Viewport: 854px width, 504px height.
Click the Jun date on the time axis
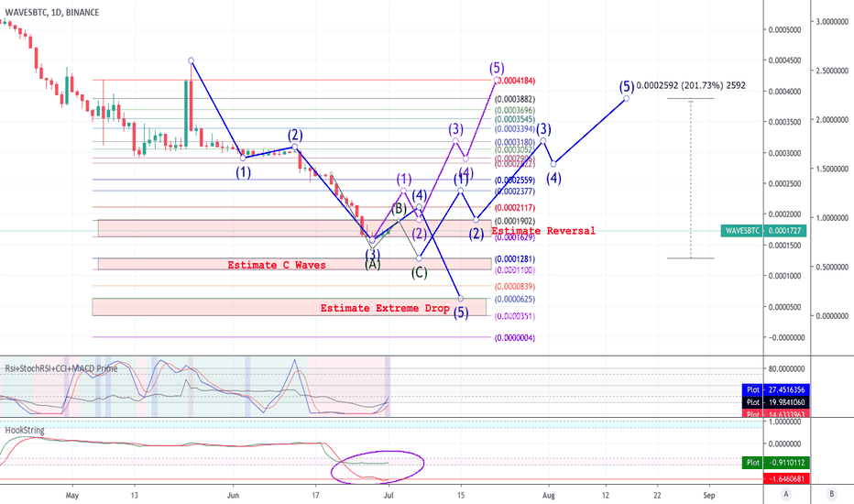point(233,495)
